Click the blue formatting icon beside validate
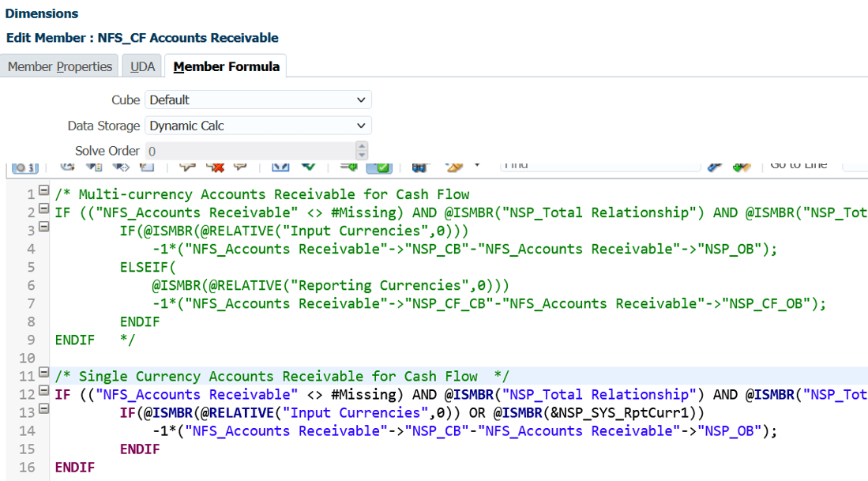This screenshot has width=868, height=481. point(280,166)
